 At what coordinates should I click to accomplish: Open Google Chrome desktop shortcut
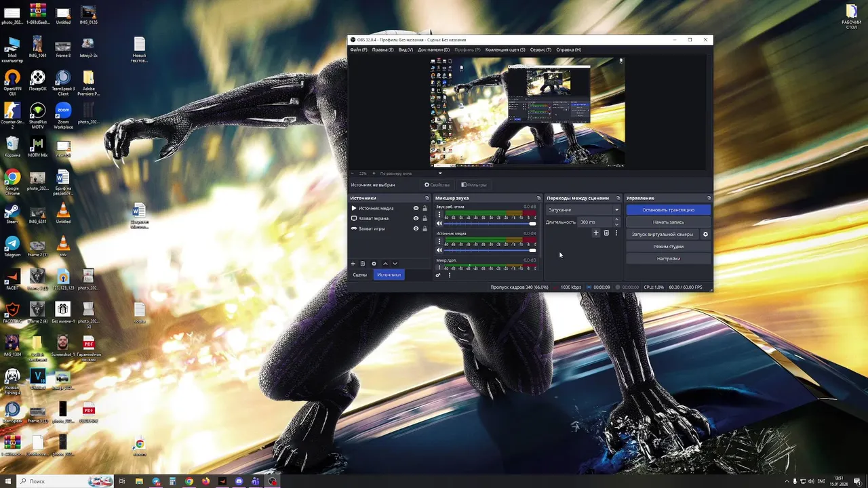12,183
